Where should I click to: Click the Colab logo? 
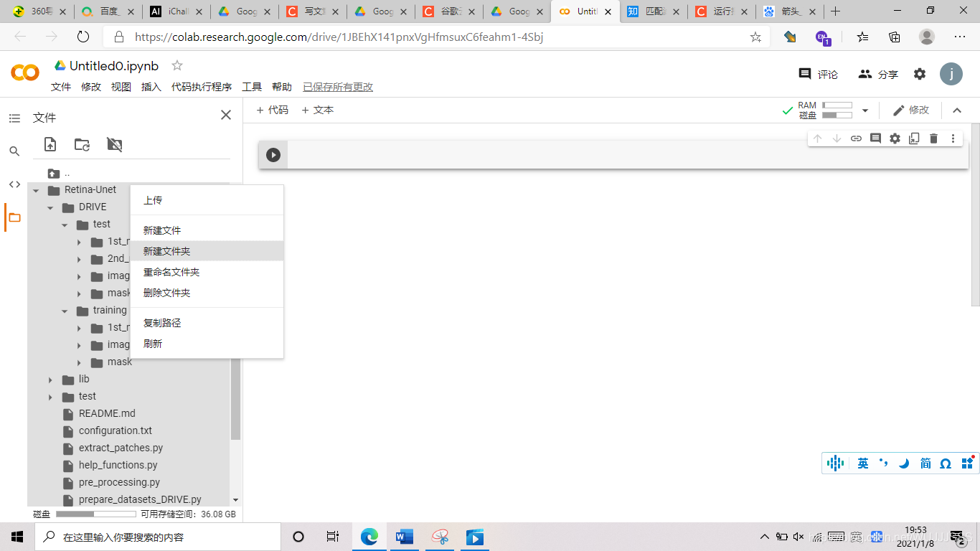tap(25, 72)
